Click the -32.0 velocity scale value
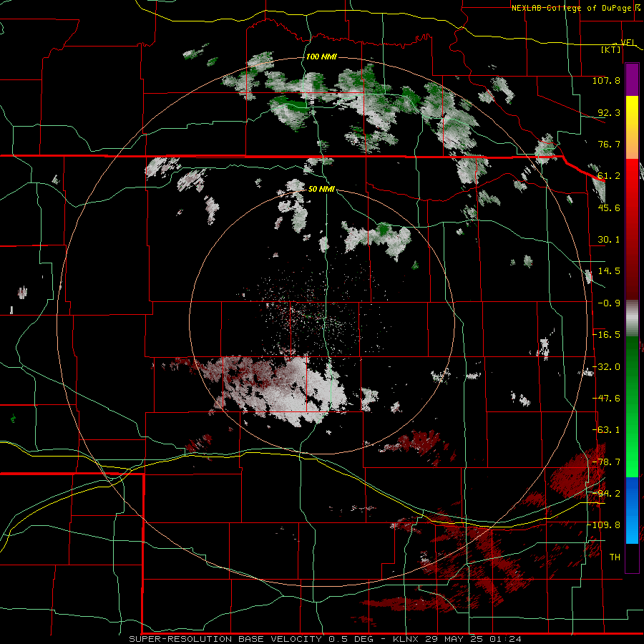 (x=606, y=367)
